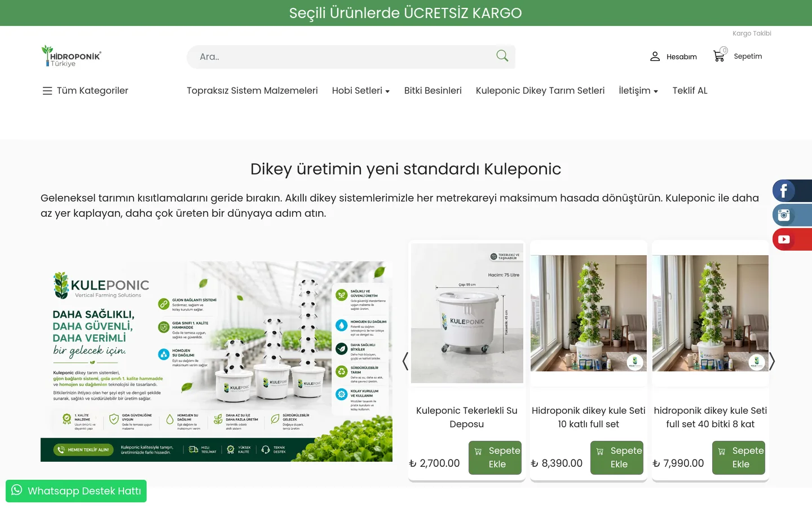Open the Kuleponic Tekerlekli Su Deposu image
The height and width of the screenshot is (508, 812).
467,313
